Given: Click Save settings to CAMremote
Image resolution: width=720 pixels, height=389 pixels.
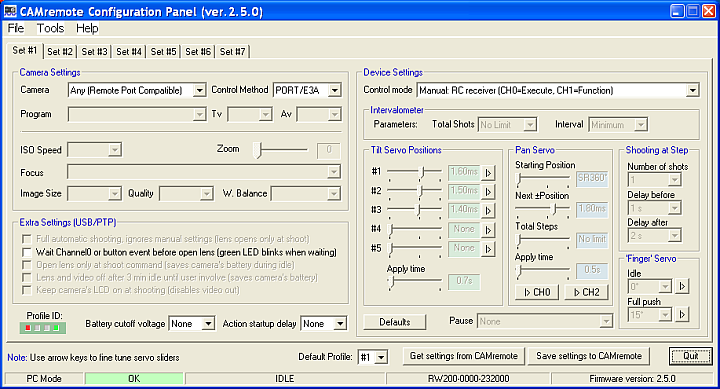Looking at the screenshot, I should point(589,356).
